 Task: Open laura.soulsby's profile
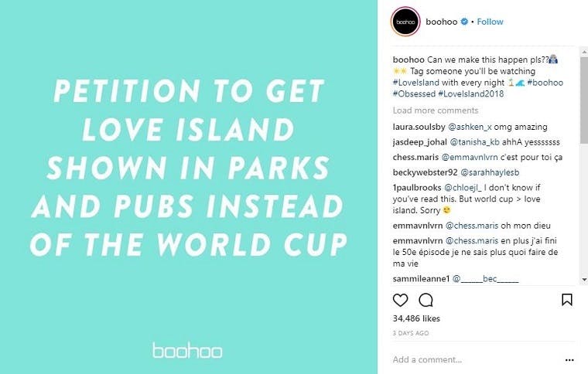[419, 127]
